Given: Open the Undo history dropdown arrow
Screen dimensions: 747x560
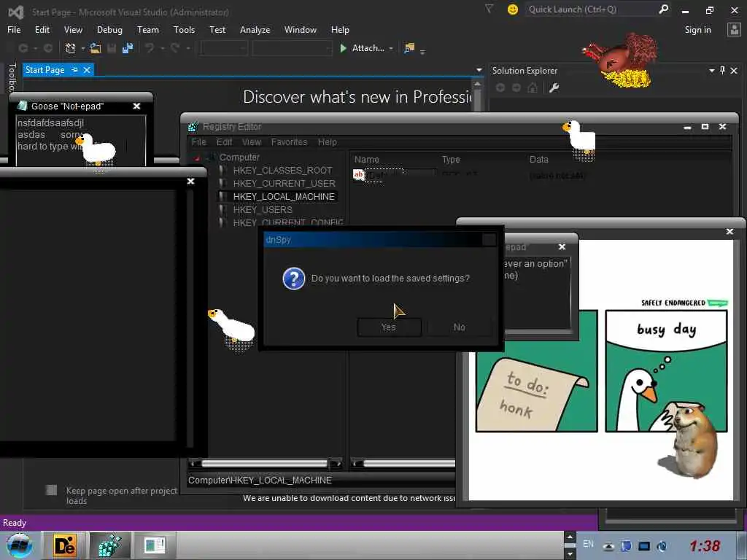Looking at the screenshot, I should (x=162, y=48).
